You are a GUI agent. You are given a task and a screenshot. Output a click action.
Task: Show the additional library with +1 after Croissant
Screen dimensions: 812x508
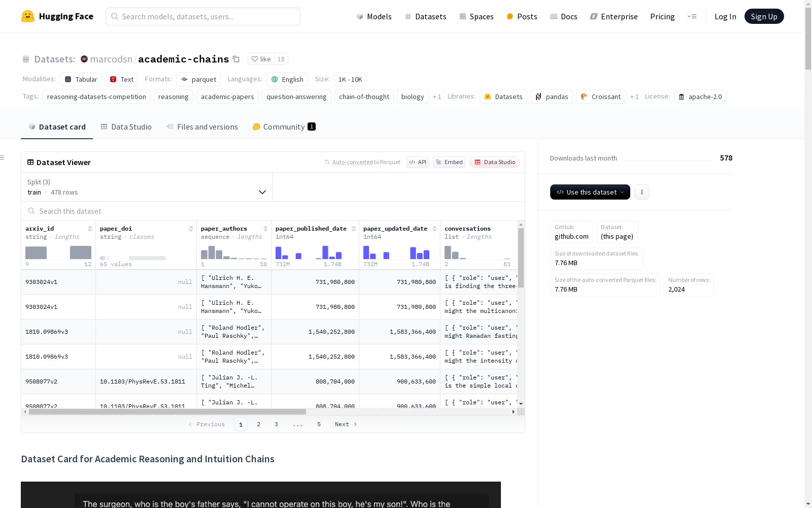(x=634, y=97)
